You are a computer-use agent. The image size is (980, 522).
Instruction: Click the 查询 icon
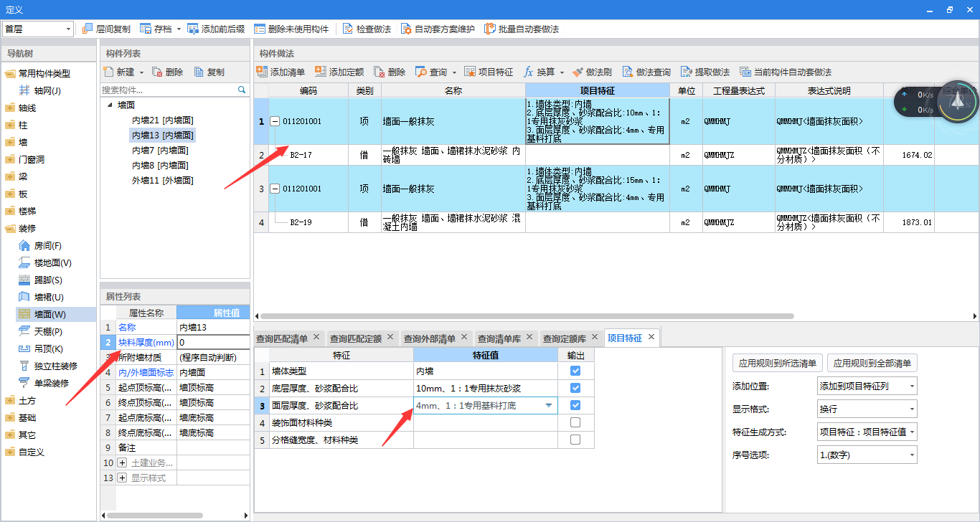click(x=420, y=72)
